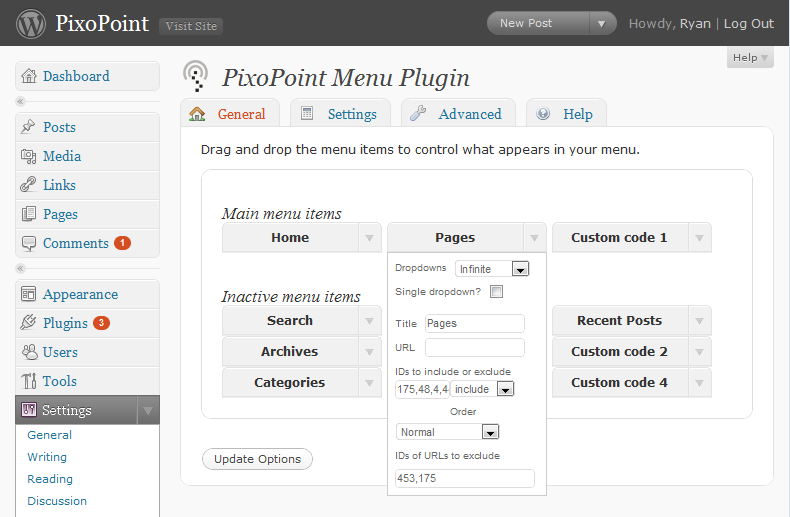The height and width of the screenshot is (517, 790).
Task: Click the Log Out link
Action: coord(748,24)
